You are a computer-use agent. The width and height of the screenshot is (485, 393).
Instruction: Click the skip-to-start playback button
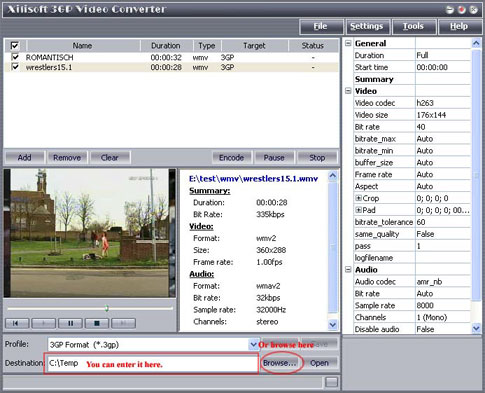(x=17, y=323)
